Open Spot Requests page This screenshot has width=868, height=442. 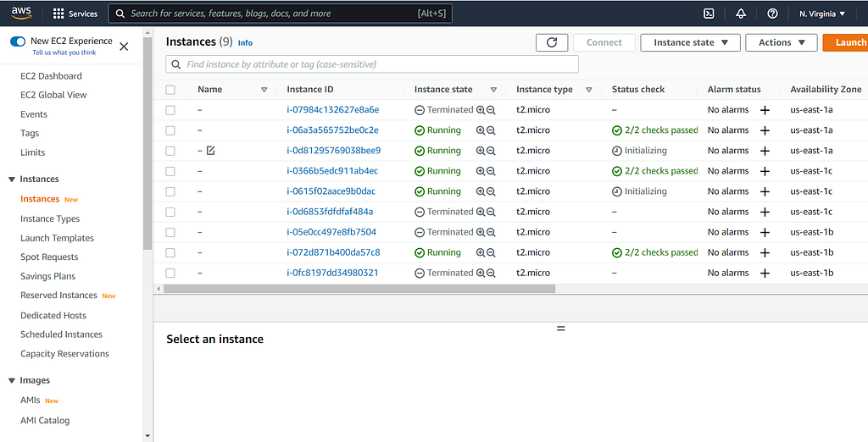[49, 257]
